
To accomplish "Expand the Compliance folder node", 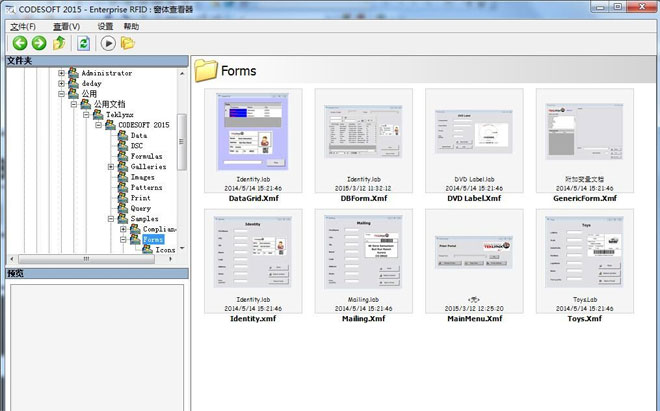I will tap(123, 229).
